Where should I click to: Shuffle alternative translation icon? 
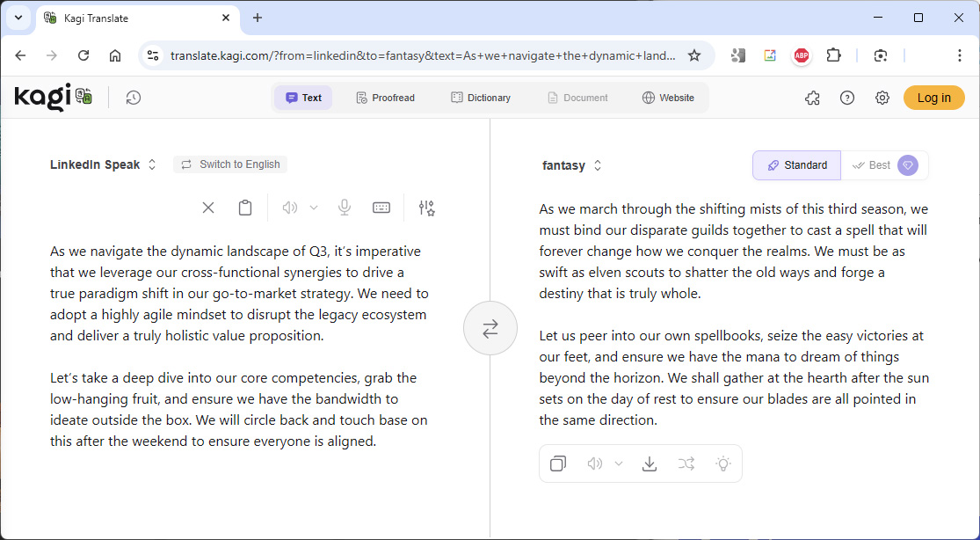coord(686,463)
